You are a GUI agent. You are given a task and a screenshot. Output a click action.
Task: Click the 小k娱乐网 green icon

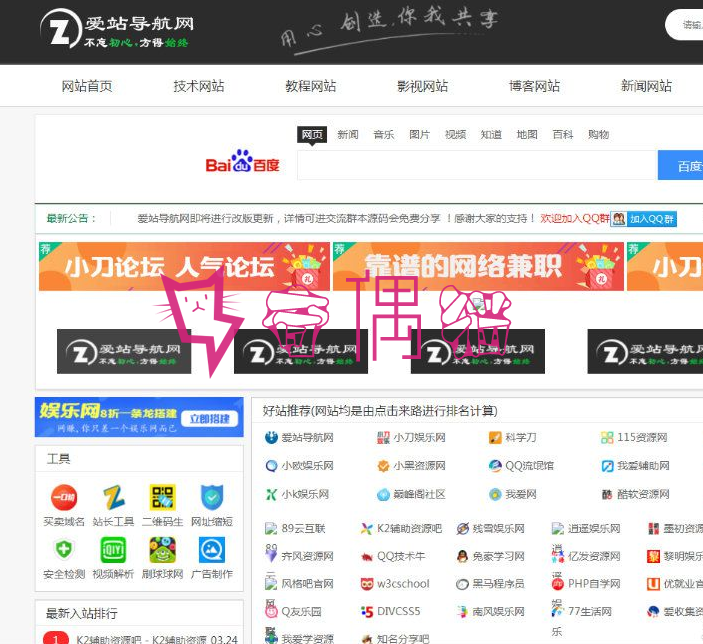tap(271, 494)
